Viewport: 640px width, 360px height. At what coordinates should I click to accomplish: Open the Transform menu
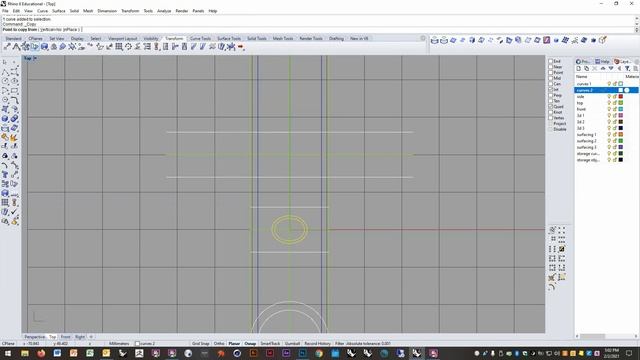(130, 11)
